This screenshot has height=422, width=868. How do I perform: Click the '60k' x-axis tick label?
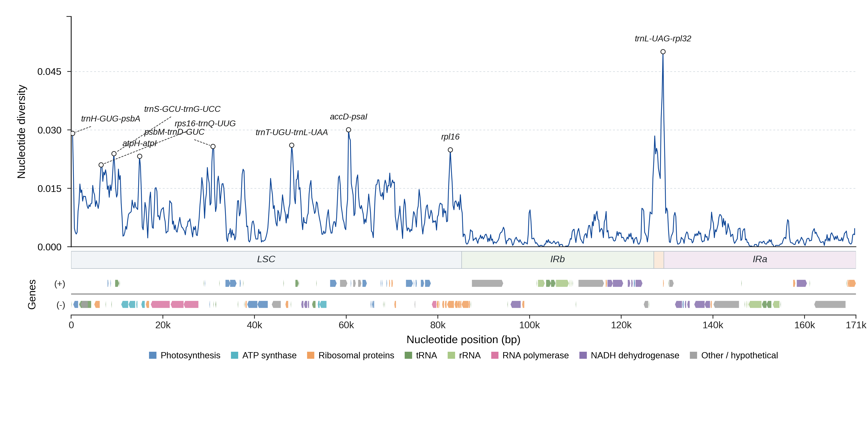tap(346, 325)
